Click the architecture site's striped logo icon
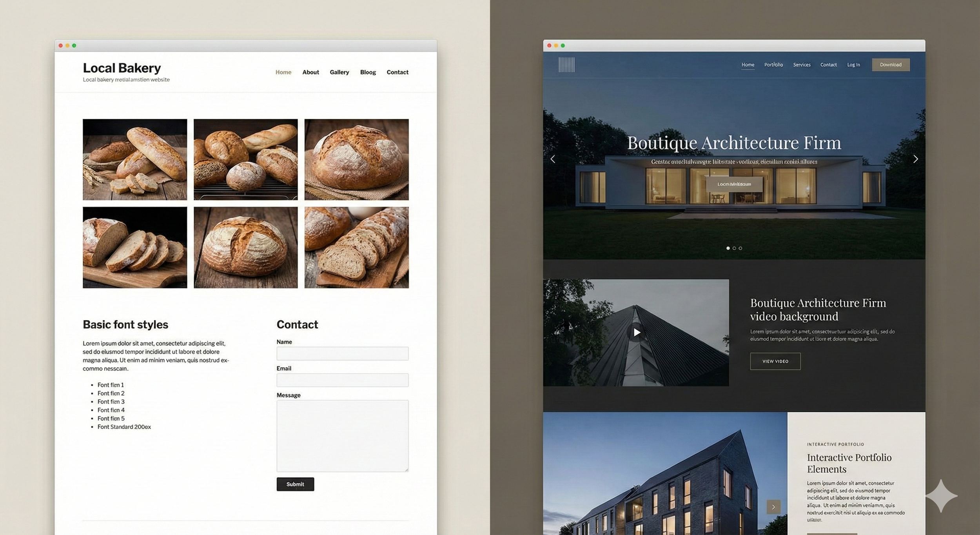 (x=566, y=65)
